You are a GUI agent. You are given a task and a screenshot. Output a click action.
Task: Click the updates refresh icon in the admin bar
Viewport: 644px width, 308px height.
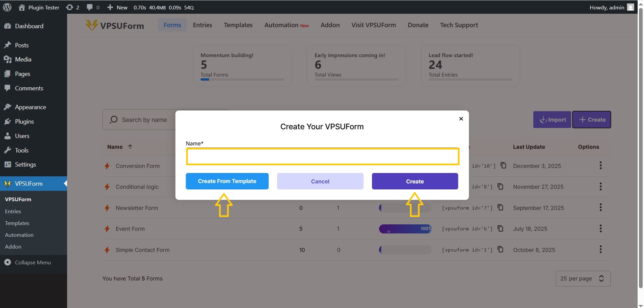click(x=69, y=7)
